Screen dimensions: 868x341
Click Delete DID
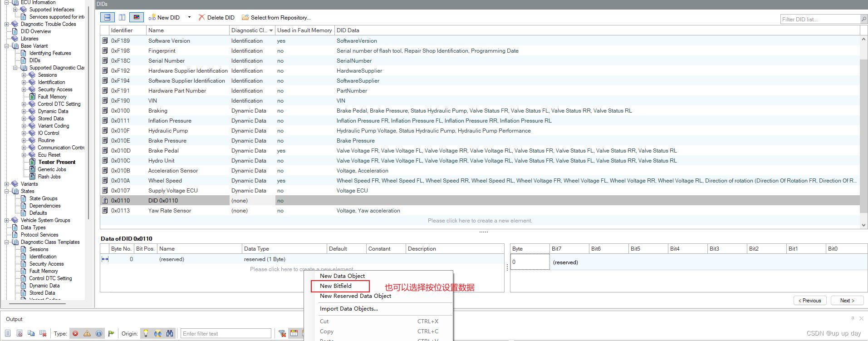[216, 18]
